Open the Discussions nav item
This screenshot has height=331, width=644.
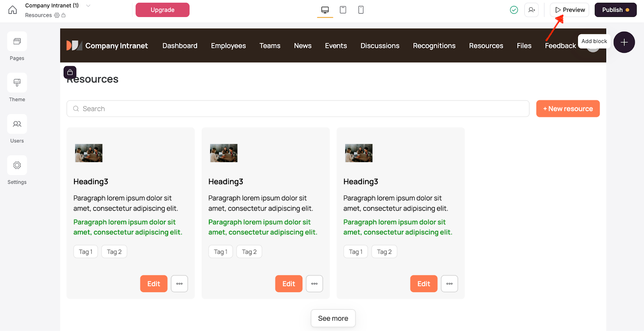coord(380,46)
